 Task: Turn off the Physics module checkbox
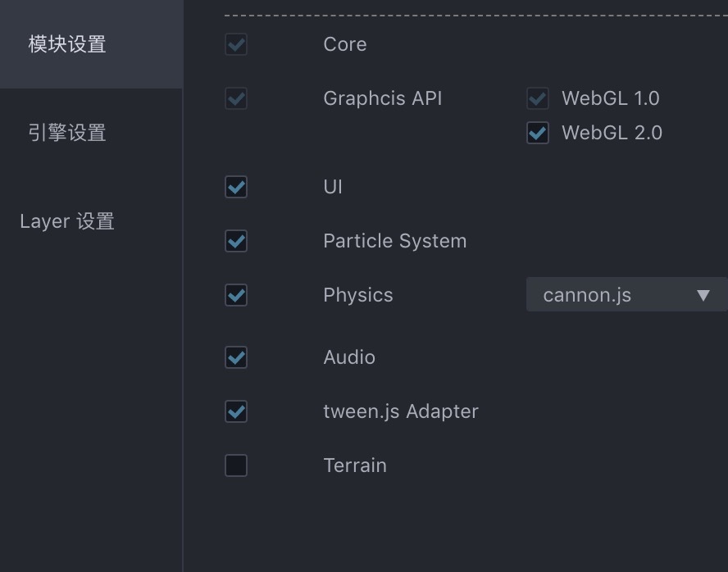(x=236, y=295)
